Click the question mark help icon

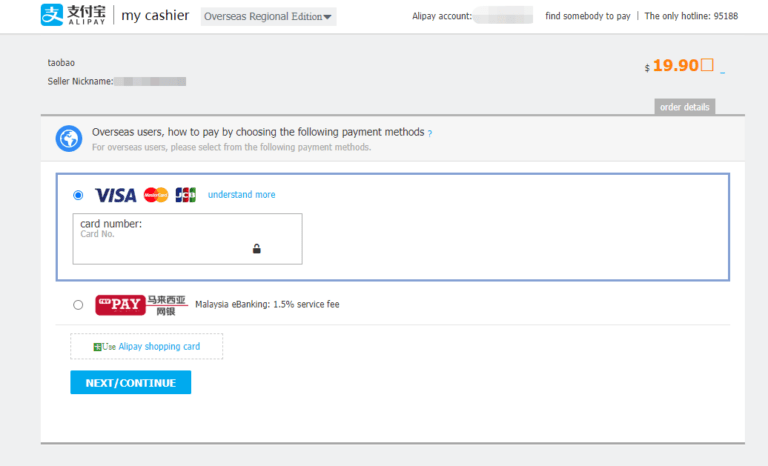[x=430, y=133]
